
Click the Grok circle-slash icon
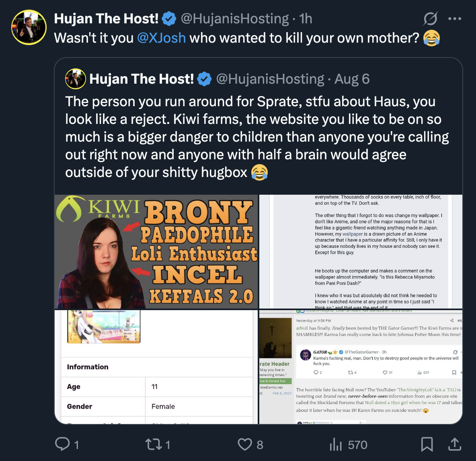click(431, 19)
